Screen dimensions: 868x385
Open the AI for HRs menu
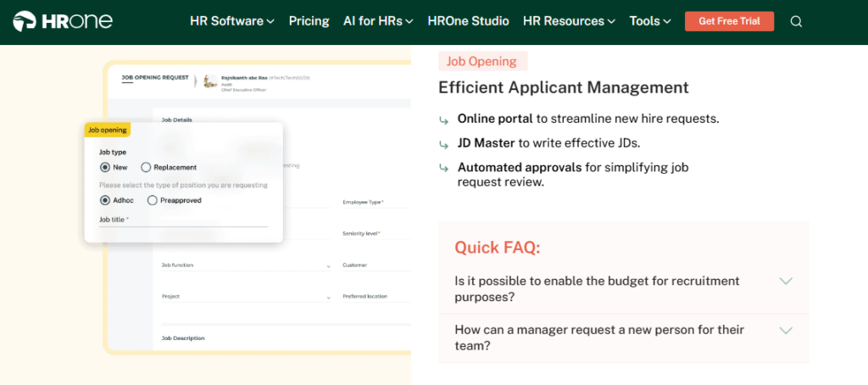click(x=378, y=21)
